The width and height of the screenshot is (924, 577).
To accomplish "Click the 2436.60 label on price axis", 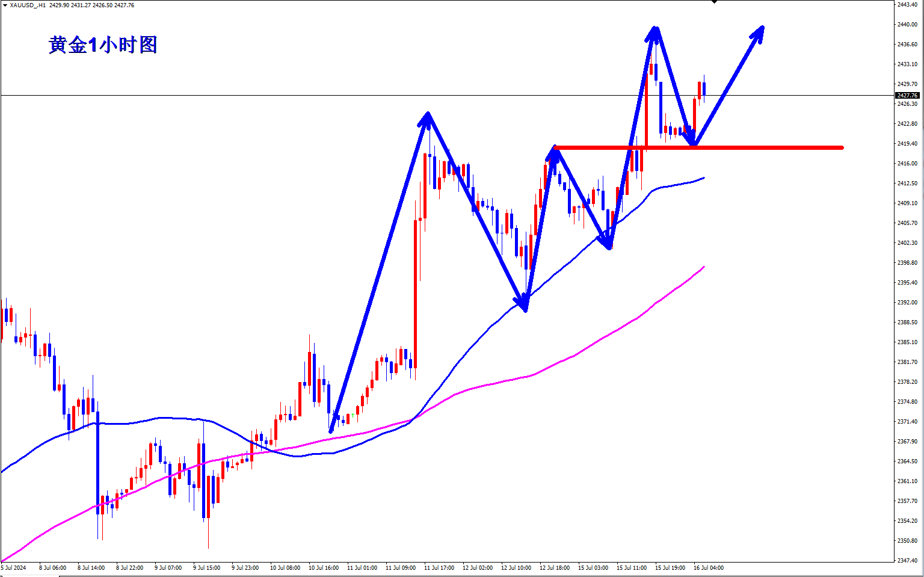I will pos(907,44).
